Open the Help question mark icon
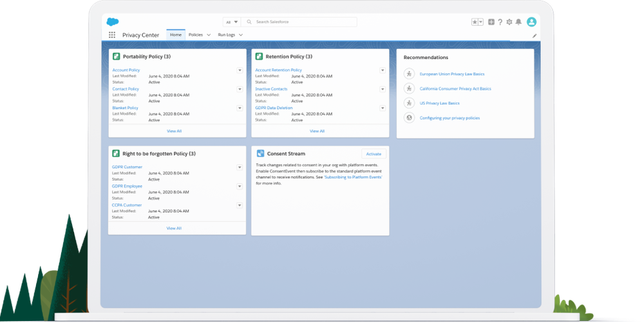This screenshot has height=323, width=644. pos(500,22)
